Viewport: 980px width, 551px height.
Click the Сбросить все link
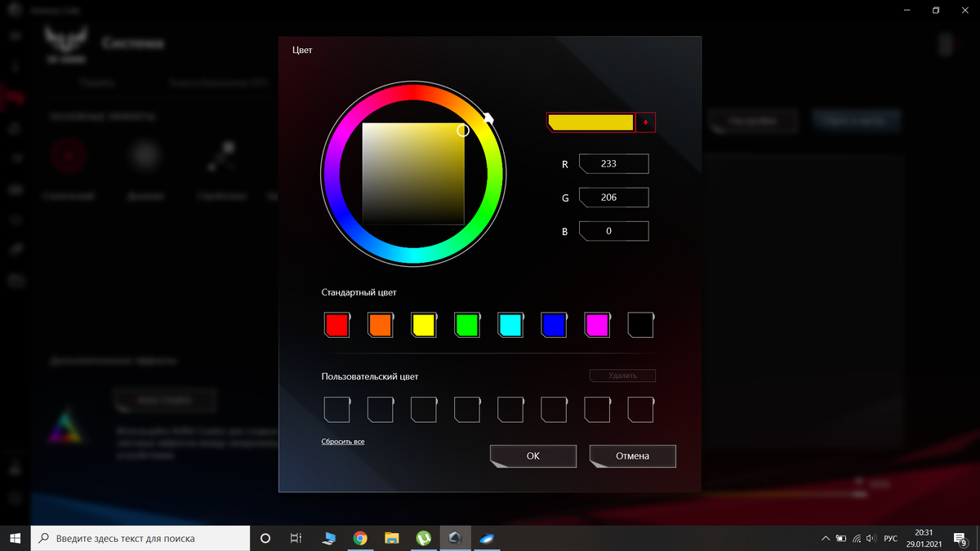343,442
